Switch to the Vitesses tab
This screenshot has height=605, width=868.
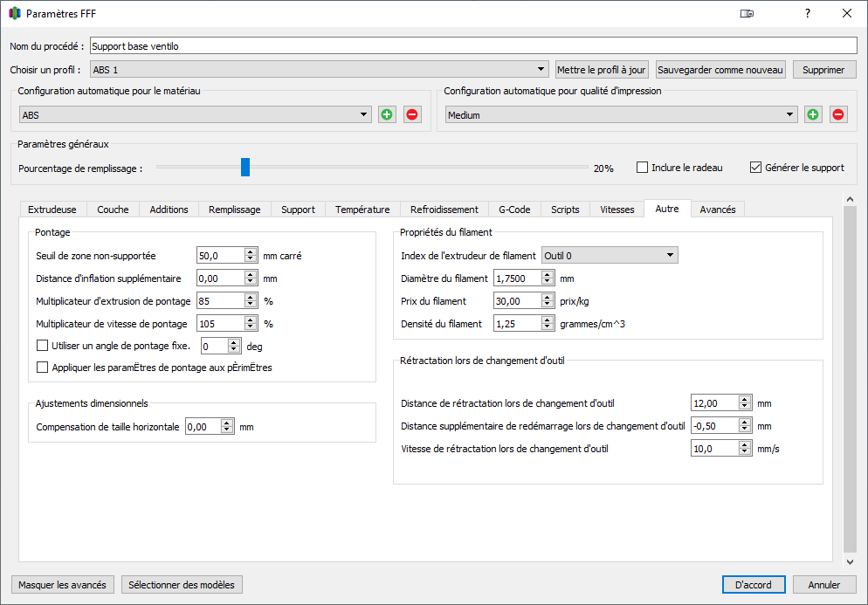tap(617, 210)
